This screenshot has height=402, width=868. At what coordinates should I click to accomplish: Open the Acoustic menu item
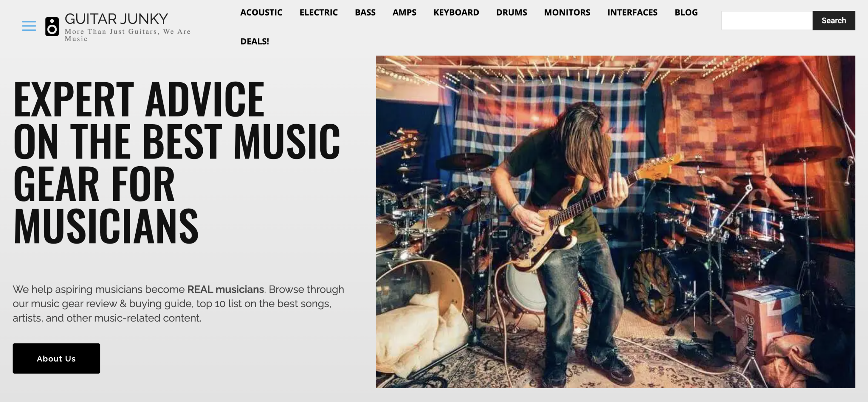(x=261, y=13)
